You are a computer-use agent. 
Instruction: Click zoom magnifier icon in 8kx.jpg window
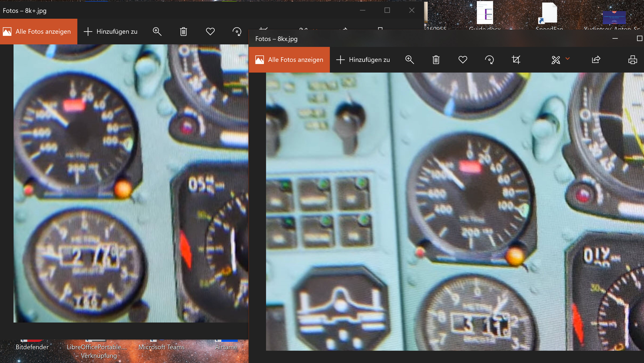pos(409,60)
